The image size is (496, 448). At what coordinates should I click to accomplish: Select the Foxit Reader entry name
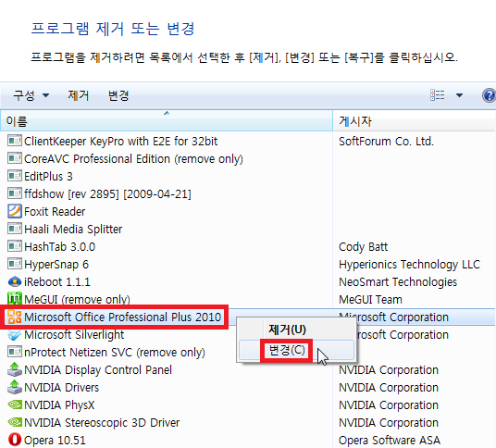coord(55,211)
